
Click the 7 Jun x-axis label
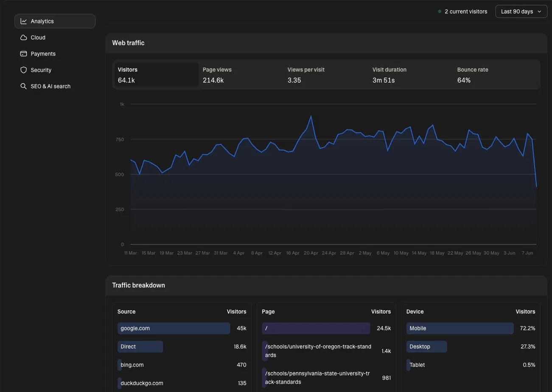tap(527, 253)
